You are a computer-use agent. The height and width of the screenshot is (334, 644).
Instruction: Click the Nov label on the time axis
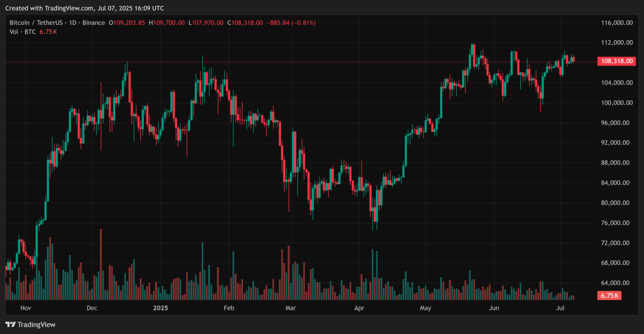pyautogui.click(x=26, y=307)
